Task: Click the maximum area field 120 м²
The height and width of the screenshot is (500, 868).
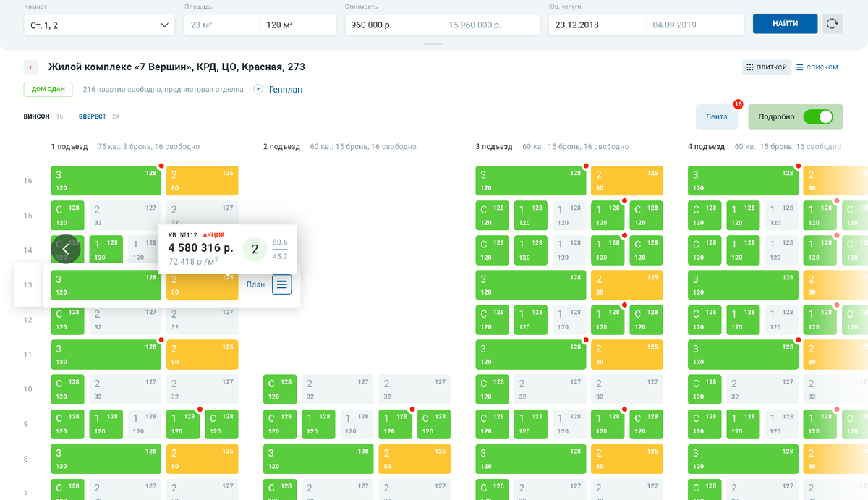Action: 298,25
